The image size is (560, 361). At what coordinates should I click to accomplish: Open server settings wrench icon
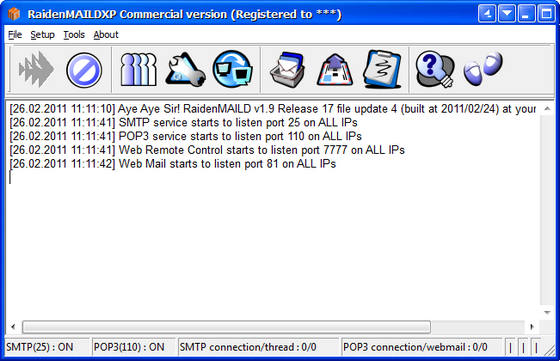185,69
